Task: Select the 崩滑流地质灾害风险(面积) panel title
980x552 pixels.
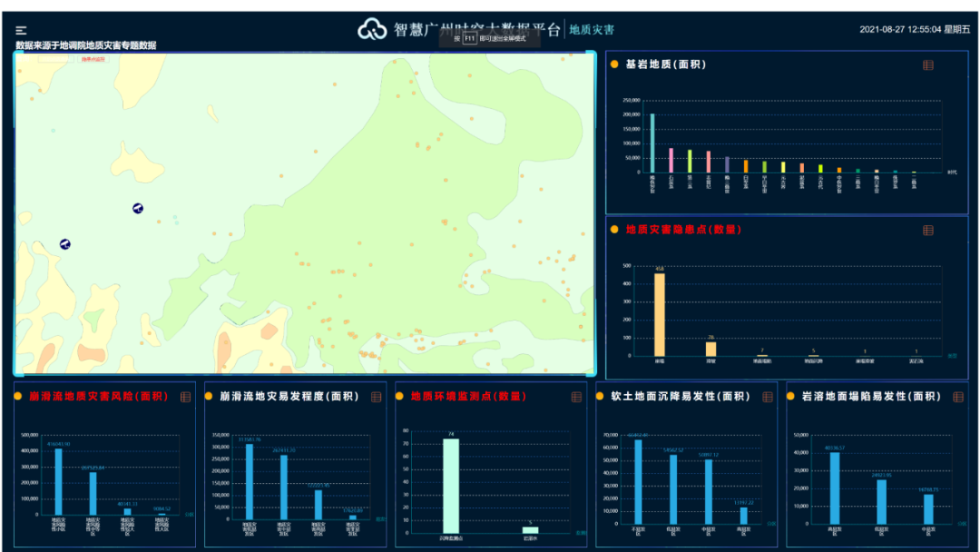Action: 99,397
